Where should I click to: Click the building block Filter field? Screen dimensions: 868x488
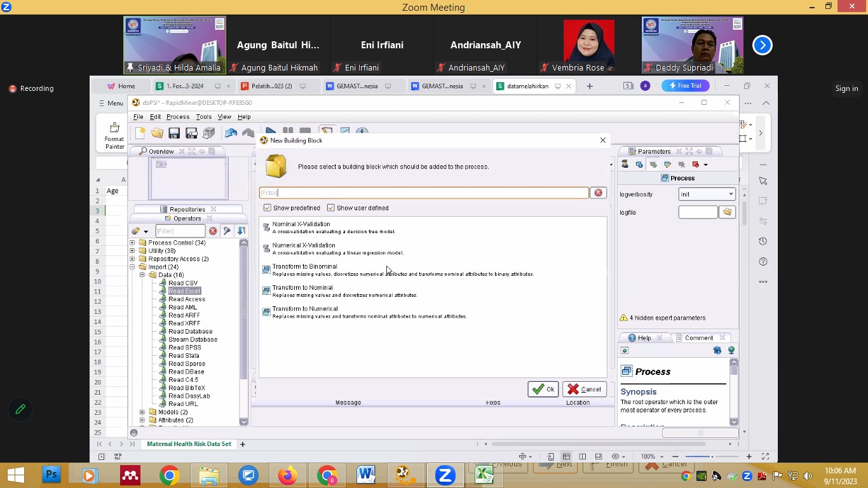[x=424, y=193]
